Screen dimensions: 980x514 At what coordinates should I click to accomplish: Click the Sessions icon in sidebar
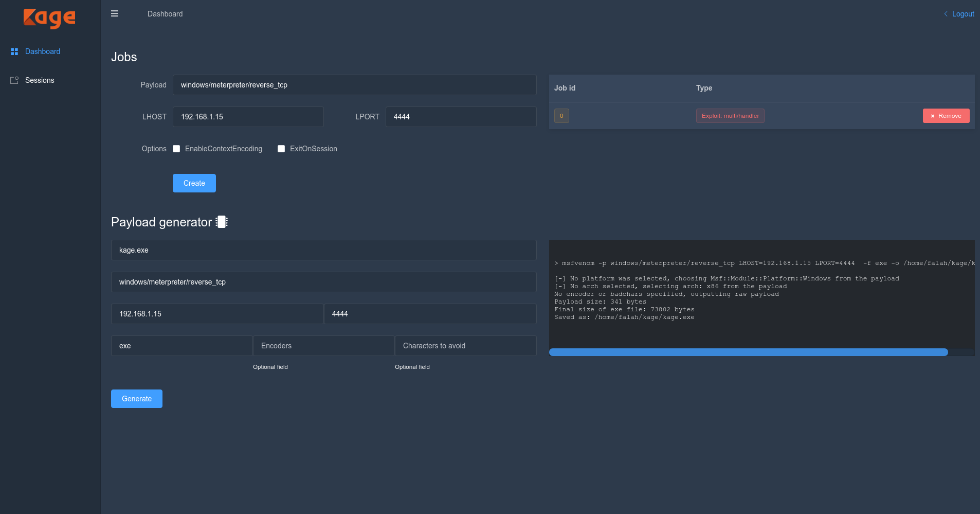[x=14, y=80]
